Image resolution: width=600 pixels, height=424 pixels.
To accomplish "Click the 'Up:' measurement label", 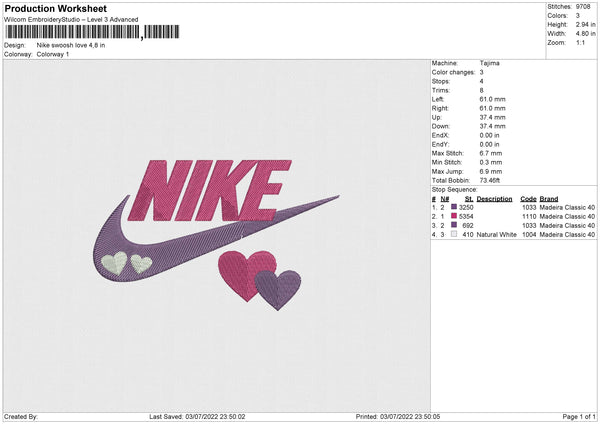I will pyautogui.click(x=437, y=117).
